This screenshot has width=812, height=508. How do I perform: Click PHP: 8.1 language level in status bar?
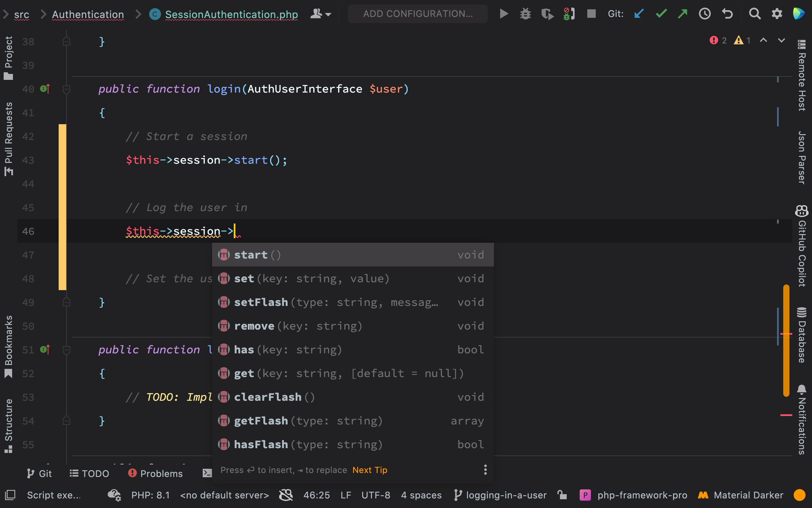pos(150,495)
